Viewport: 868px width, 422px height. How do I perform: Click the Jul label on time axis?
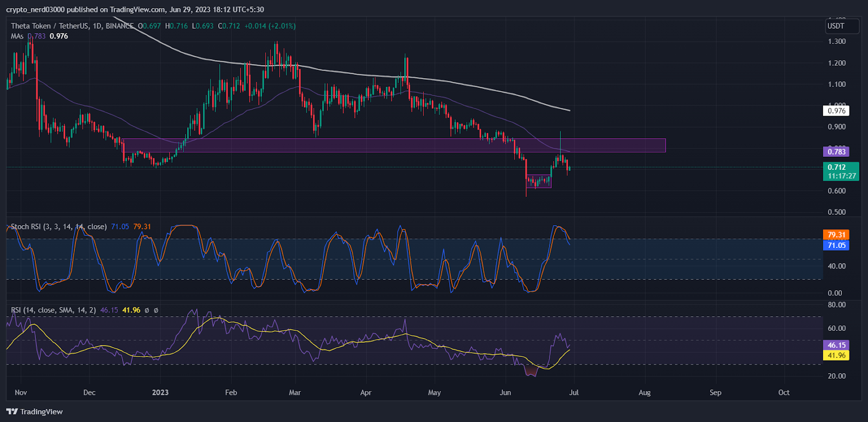pyautogui.click(x=574, y=393)
